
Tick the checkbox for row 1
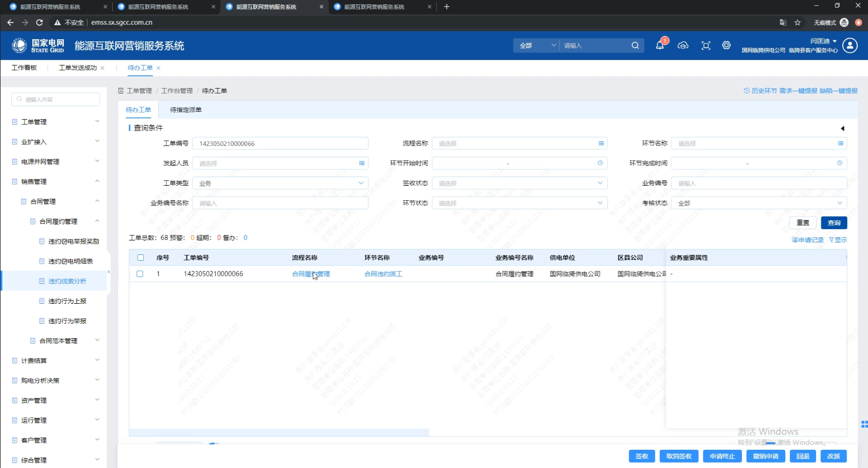click(x=140, y=274)
